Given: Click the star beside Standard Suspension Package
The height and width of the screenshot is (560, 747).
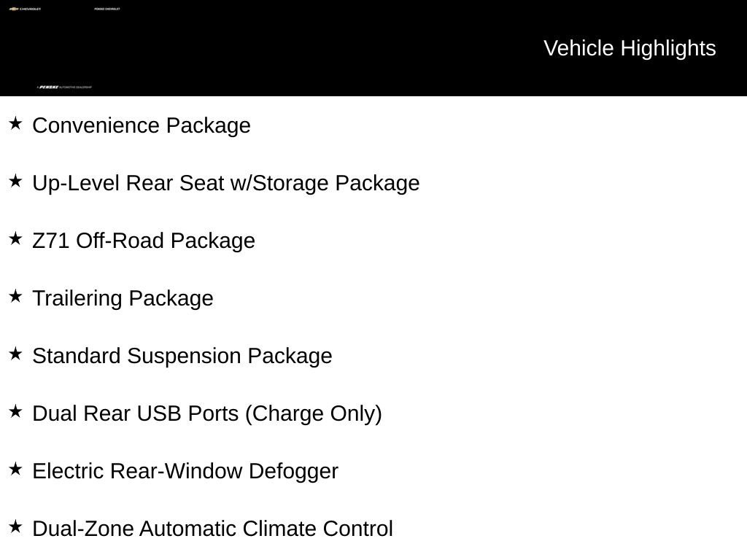Looking at the screenshot, I should pos(15,354).
